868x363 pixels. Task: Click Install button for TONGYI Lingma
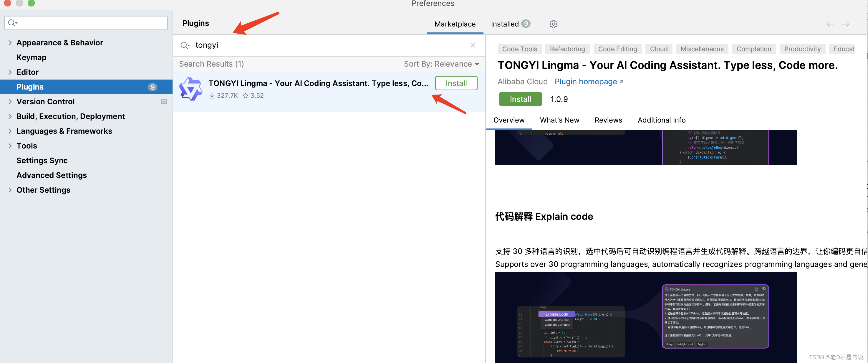[x=456, y=82]
